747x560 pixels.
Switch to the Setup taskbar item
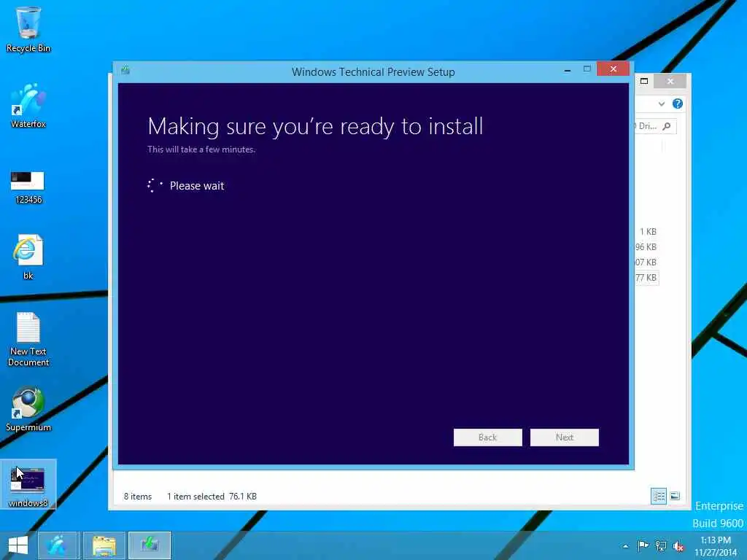pyautogui.click(x=150, y=545)
